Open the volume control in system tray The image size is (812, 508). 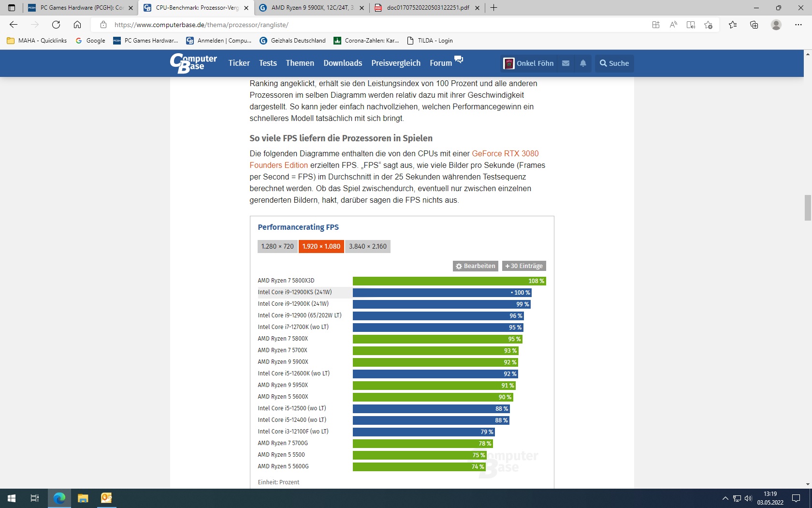click(x=748, y=498)
